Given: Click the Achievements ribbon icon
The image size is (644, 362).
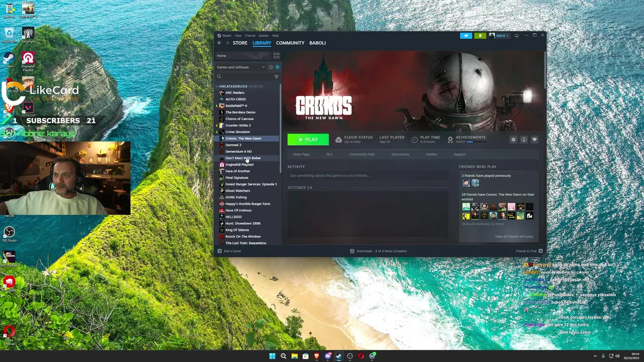Looking at the screenshot, I should (x=450, y=139).
